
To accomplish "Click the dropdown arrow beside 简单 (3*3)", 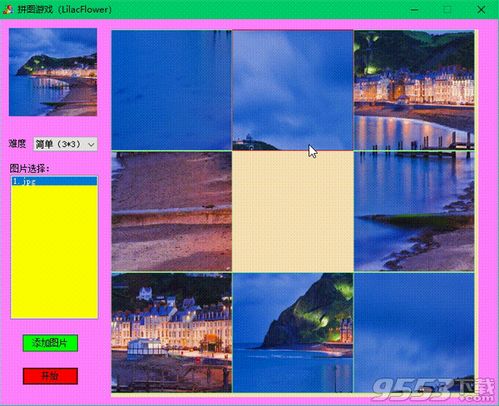I will point(91,145).
